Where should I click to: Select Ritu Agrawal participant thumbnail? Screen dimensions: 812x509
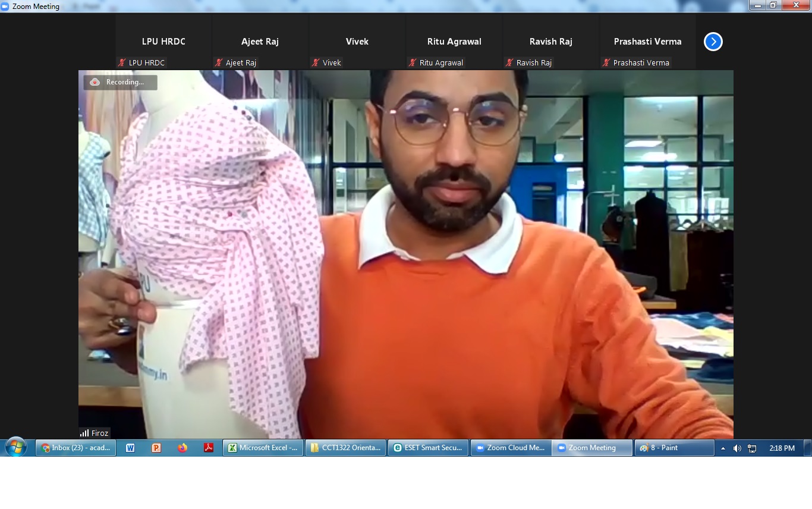point(454,42)
